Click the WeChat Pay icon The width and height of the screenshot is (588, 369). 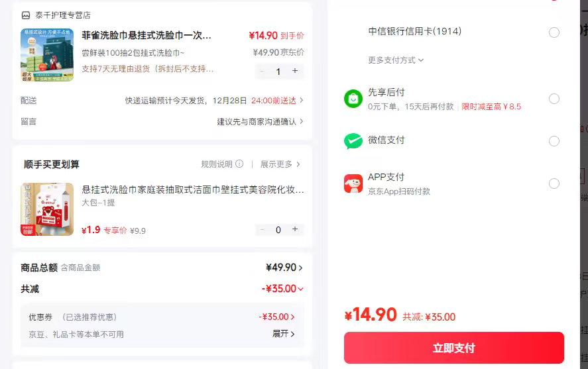click(x=353, y=141)
